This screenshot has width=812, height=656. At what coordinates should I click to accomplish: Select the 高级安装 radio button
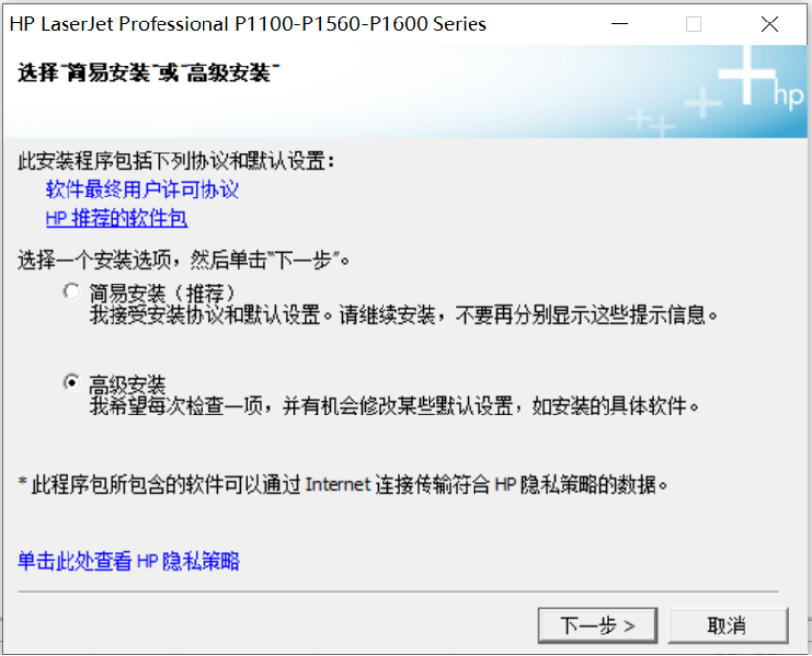[71, 383]
